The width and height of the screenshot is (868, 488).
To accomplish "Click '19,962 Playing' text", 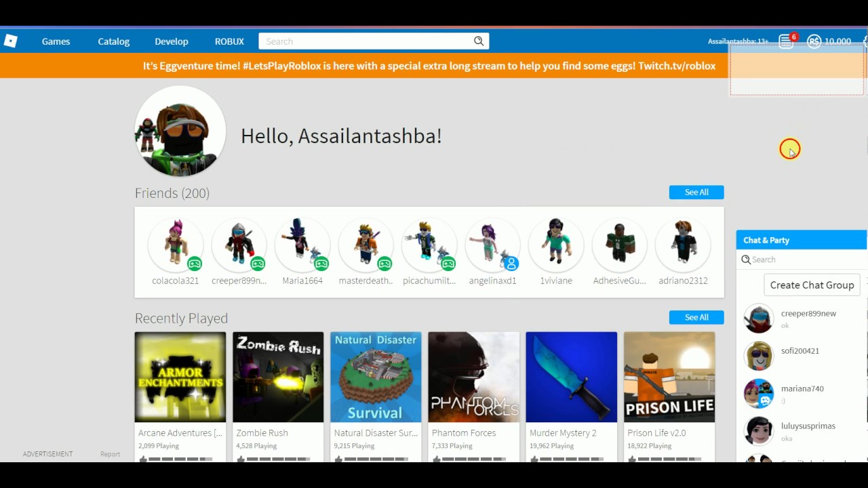I will tap(551, 446).
